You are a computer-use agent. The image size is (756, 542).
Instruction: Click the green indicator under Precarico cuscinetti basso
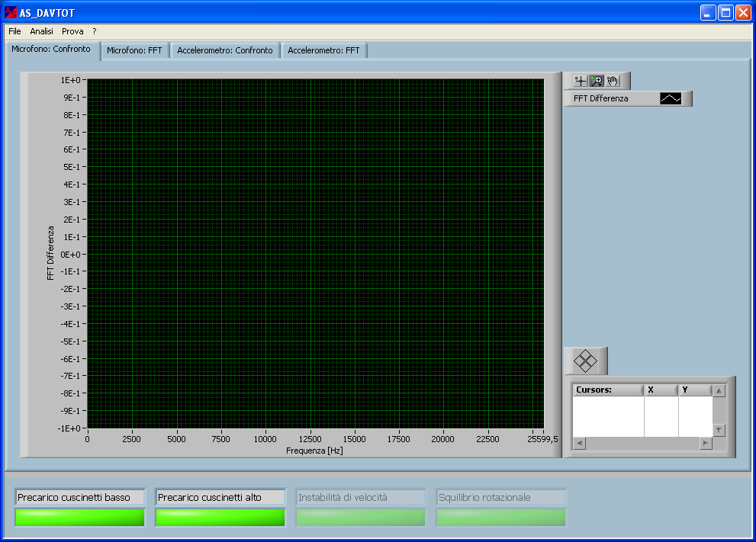(80, 518)
